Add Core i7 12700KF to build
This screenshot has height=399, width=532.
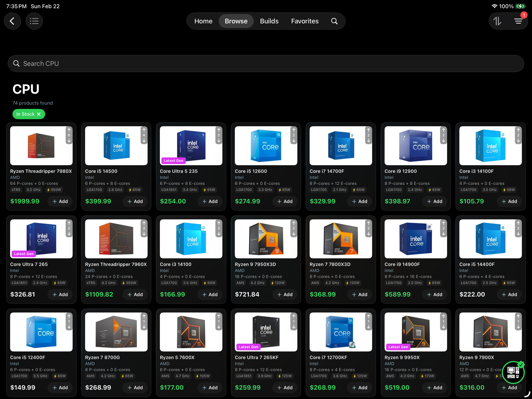(360, 388)
